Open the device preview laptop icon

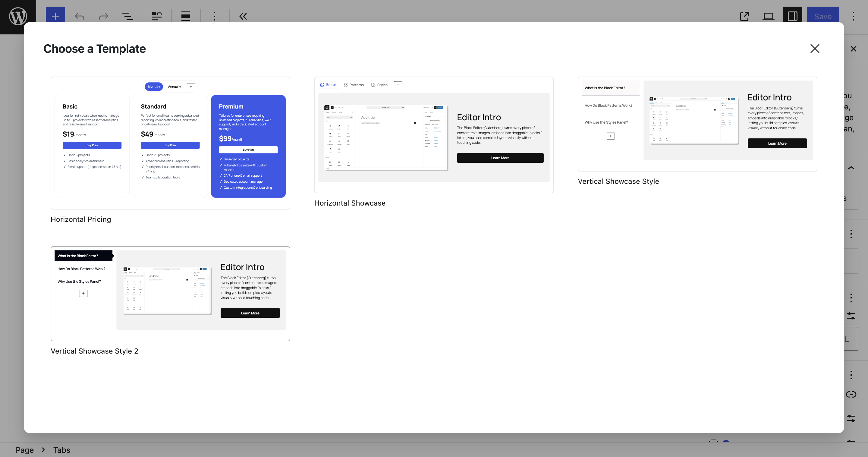(x=768, y=16)
